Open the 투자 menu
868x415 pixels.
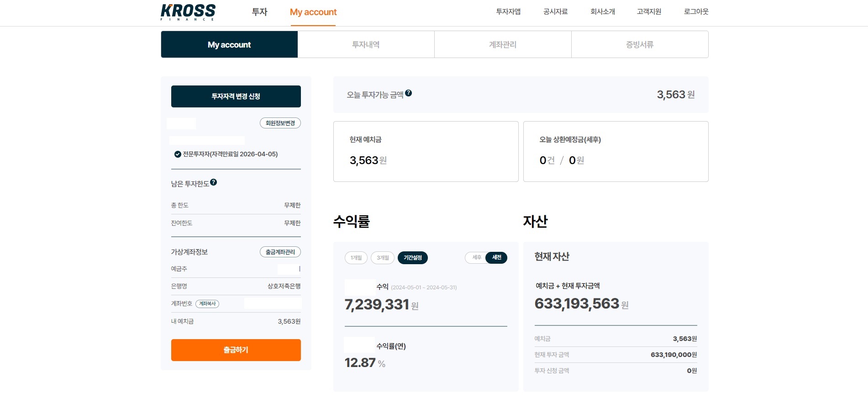point(259,12)
